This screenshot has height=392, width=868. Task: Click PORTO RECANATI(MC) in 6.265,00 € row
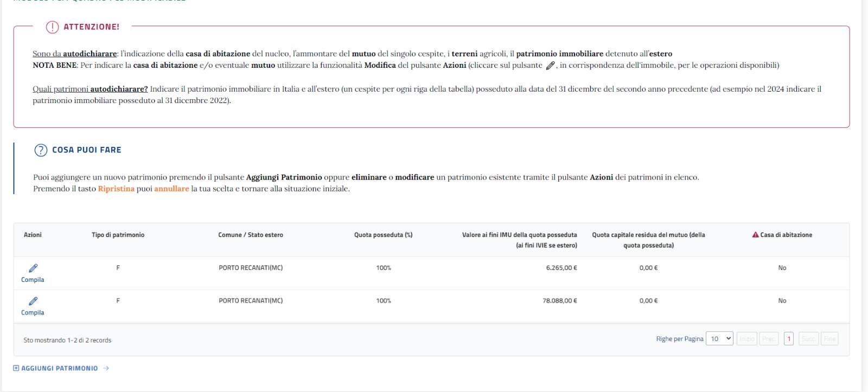251,268
